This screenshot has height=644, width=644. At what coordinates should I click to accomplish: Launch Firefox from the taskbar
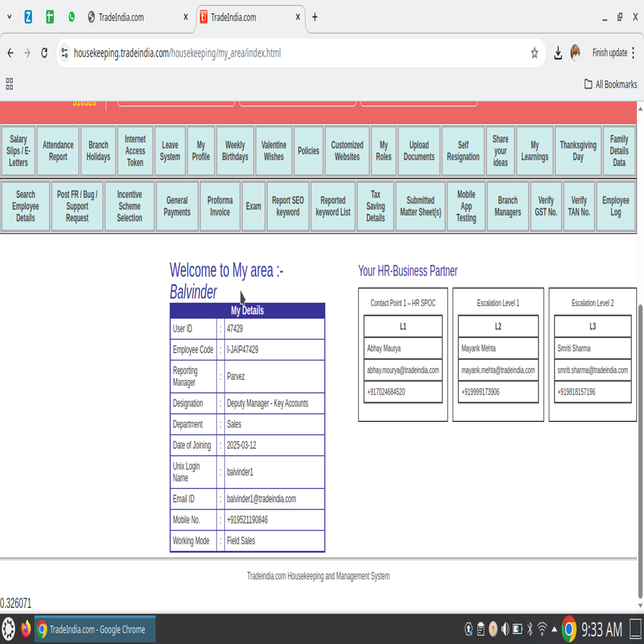pos(26,629)
